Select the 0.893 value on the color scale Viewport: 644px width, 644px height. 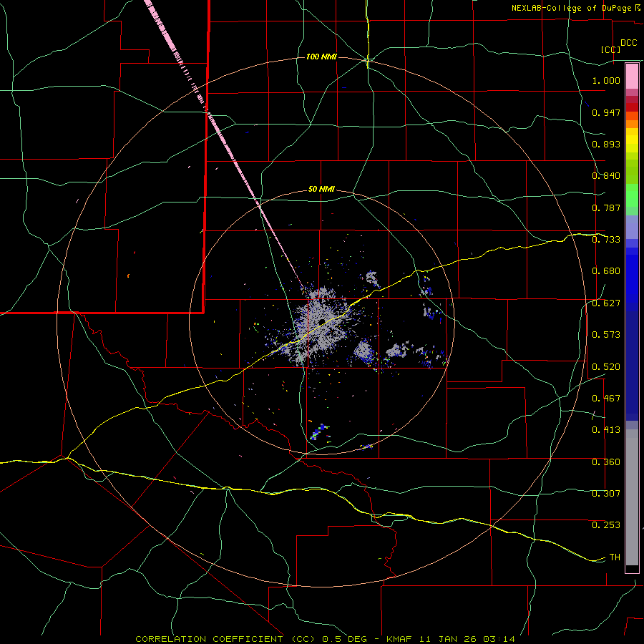click(606, 144)
